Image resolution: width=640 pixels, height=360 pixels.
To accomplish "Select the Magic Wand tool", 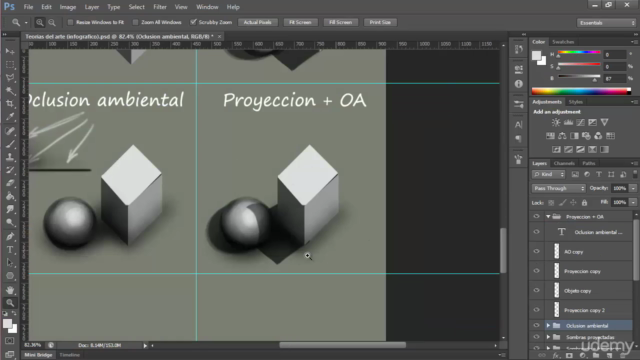I will (10, 91).
